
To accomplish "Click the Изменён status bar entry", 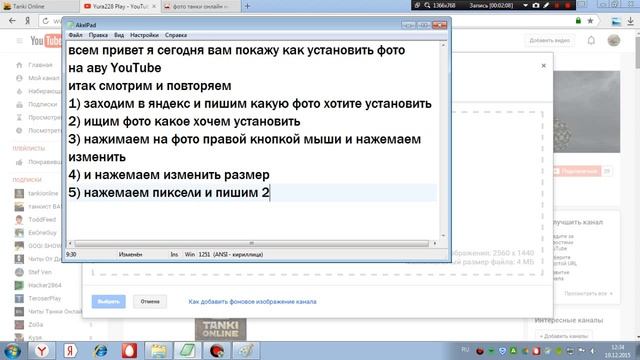I will [130, 254].
